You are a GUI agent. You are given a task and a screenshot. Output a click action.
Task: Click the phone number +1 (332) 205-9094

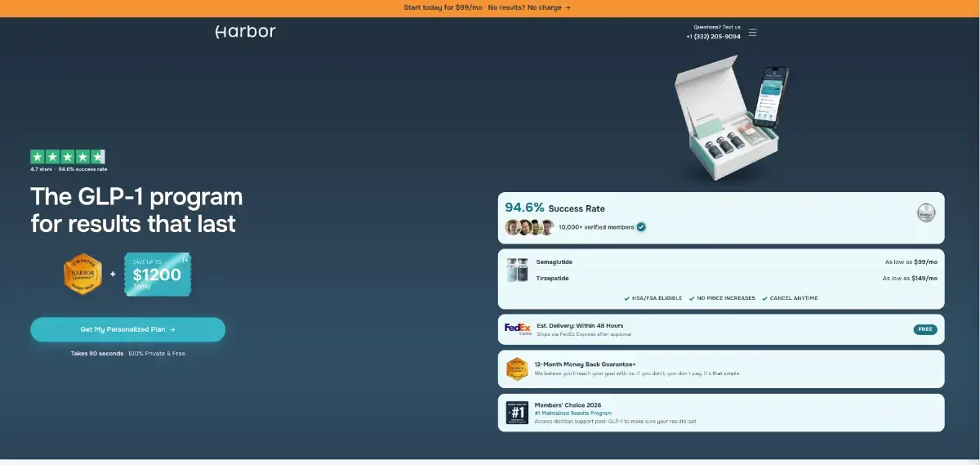coord(713,36)
